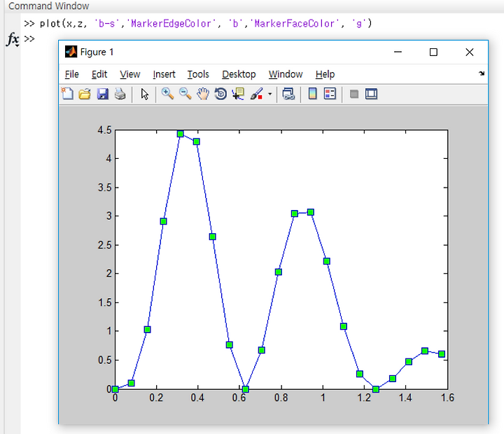Click the Figure 1 title text
Viewport: 504px width, 434px height.
tap(97, 52)
